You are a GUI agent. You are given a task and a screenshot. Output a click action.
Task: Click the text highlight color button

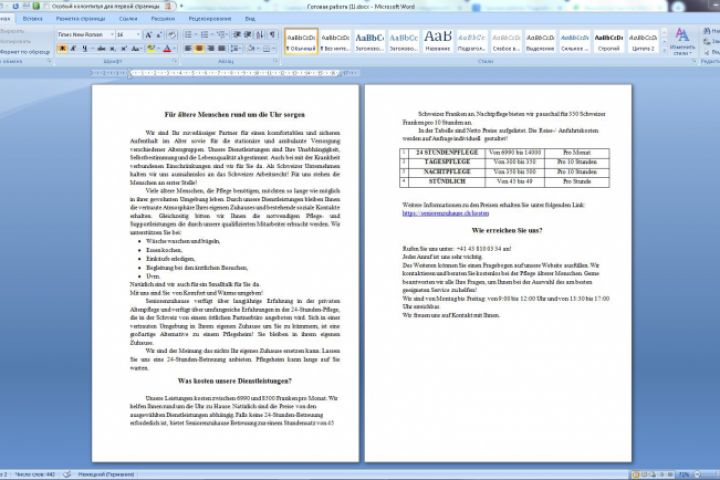(x=151, y=48)
